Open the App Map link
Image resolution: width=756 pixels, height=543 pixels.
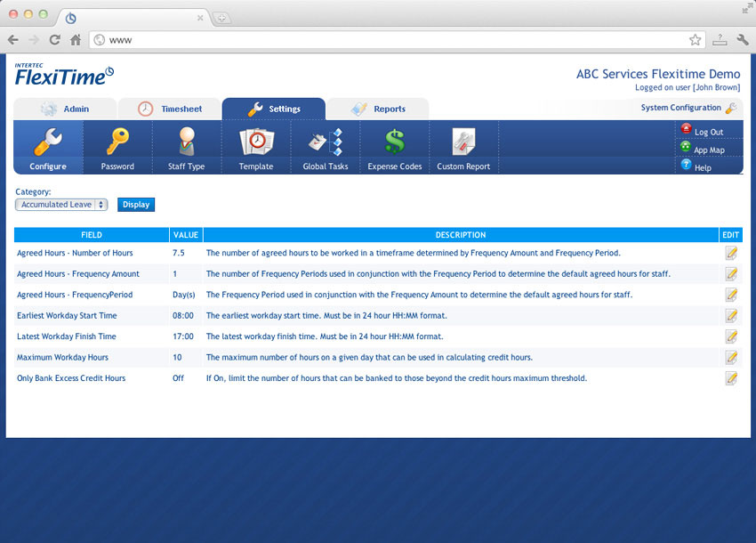[708, 150]
